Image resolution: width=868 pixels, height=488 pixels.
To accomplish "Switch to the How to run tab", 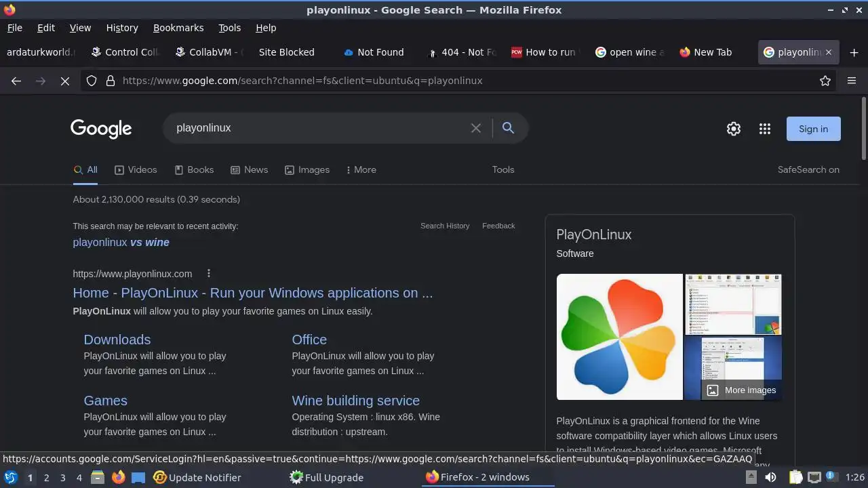I will [x=545, y=52].
